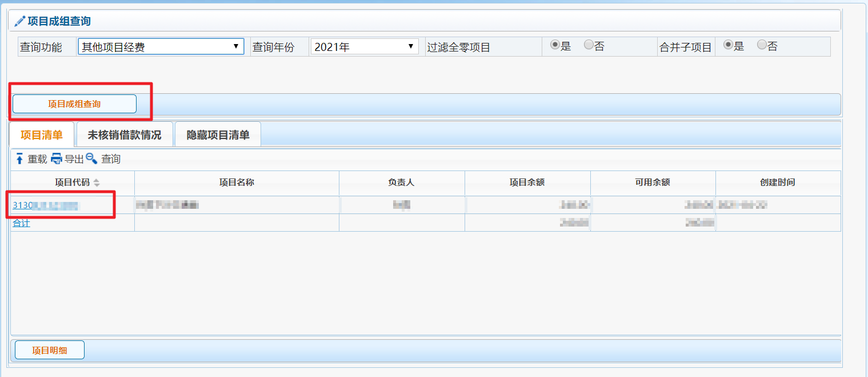Switch to the 项目清单 tab
The height and width of the screenshot is (377, 868).
[42, 135]
